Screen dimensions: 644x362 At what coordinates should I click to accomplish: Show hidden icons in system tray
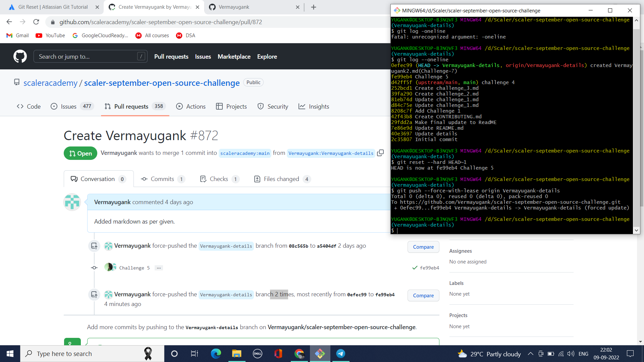point(531,354)
